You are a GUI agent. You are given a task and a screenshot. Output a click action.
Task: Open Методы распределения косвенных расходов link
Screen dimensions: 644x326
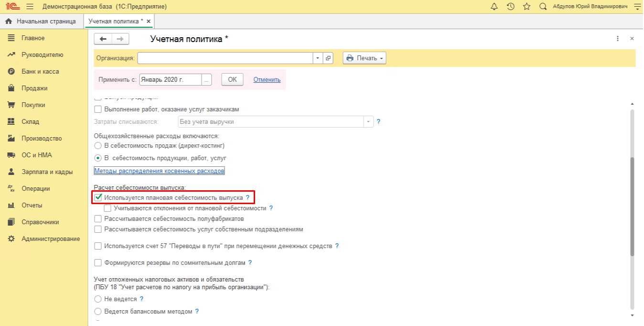coord(159,171)
